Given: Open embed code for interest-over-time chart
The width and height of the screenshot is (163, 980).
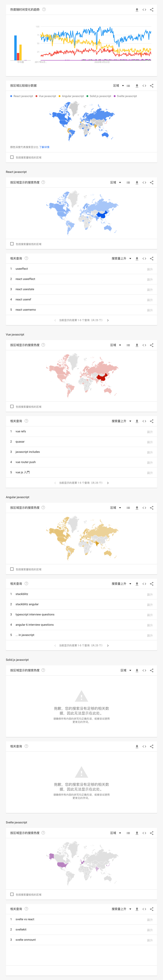Looking at the screenshot, I should point(144,10).
